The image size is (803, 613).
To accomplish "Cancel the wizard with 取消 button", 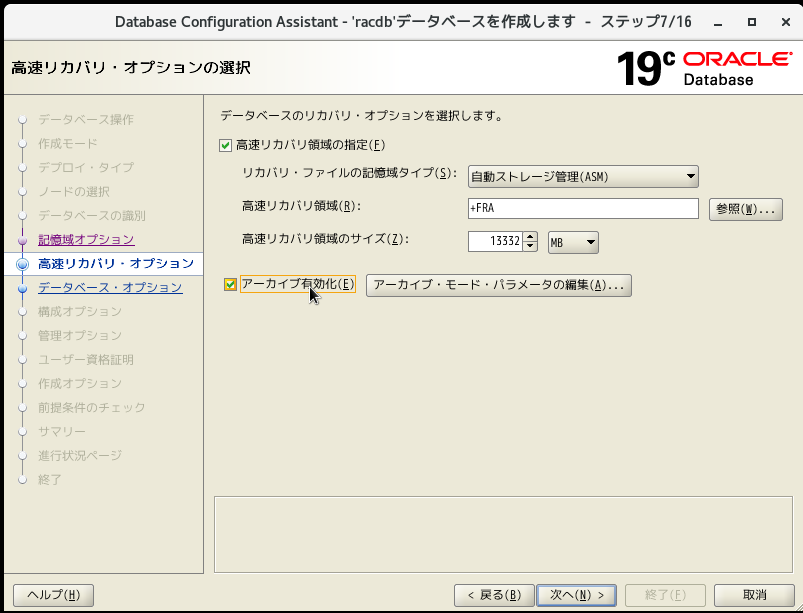I will pyautogui.click(x=754, y=595).
